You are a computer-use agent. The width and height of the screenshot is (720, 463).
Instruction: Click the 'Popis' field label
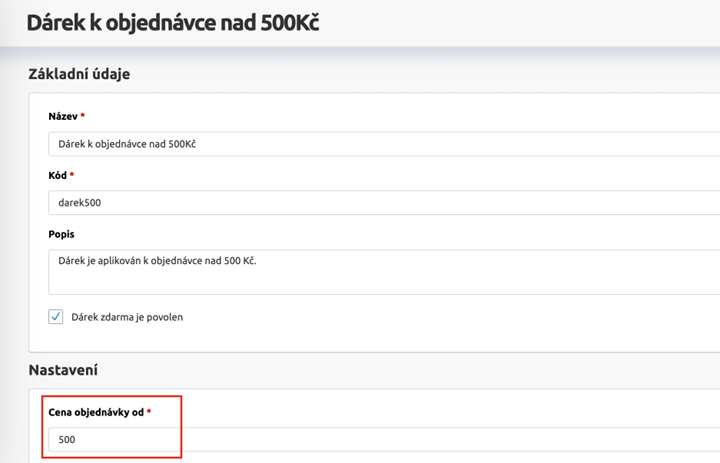pyautogui.click(x=62, y=234)
